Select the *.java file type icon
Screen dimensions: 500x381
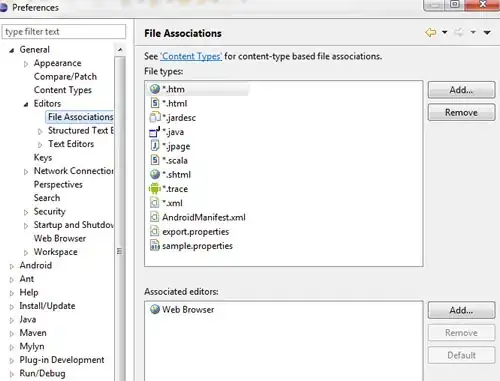(x=154, y=132)
